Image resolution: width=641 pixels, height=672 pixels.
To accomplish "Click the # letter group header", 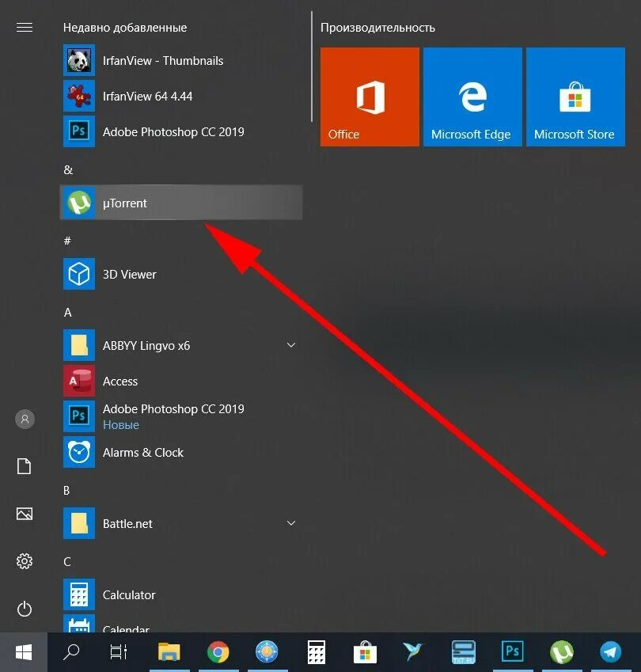I will point(67,241).
